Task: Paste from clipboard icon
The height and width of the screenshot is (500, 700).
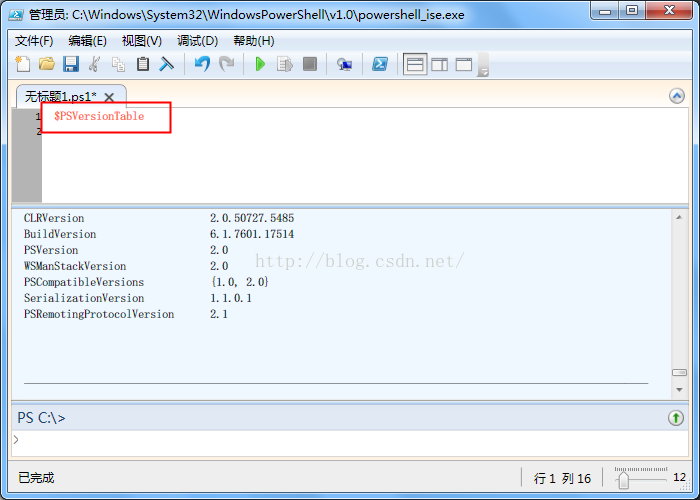Action: pyautogui.click(x=143, y=64)
